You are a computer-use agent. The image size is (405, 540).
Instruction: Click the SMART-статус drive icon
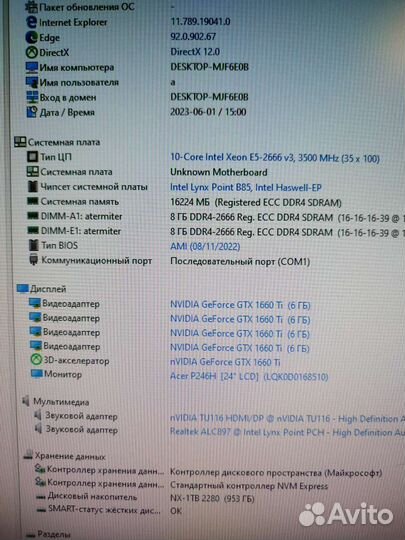point(41,509)
